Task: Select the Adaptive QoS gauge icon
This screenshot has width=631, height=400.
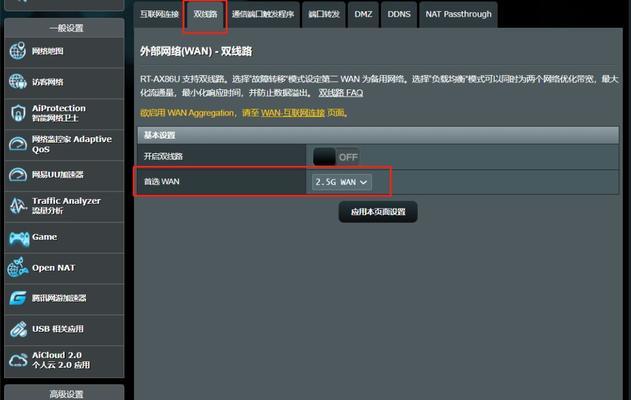Action: pyautogui.click(x=18, y=144)
